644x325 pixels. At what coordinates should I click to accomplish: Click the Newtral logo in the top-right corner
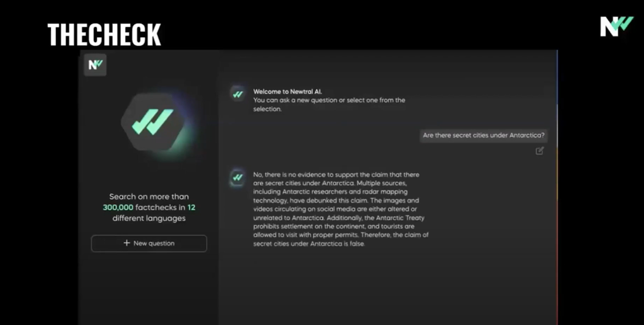[616, 26]
